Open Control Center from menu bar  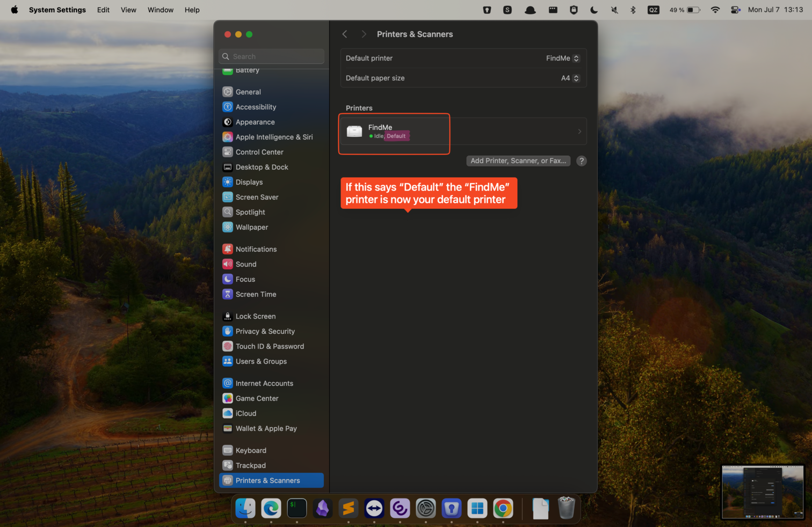735,10
